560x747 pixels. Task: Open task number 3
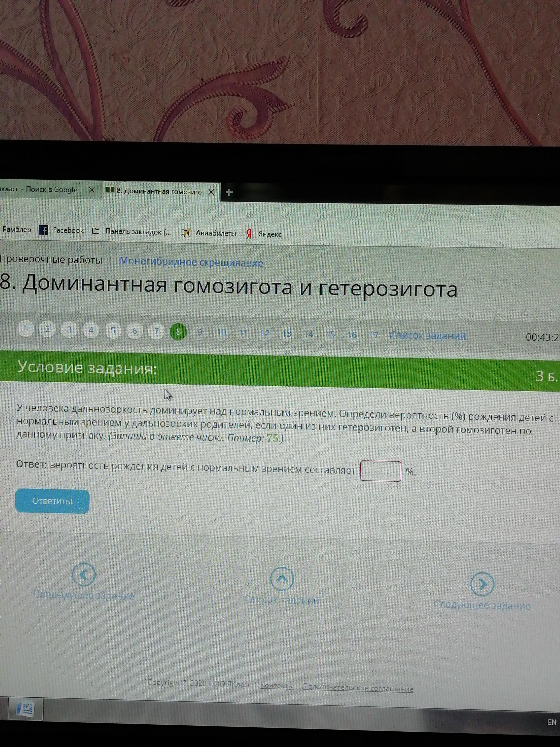69,330
